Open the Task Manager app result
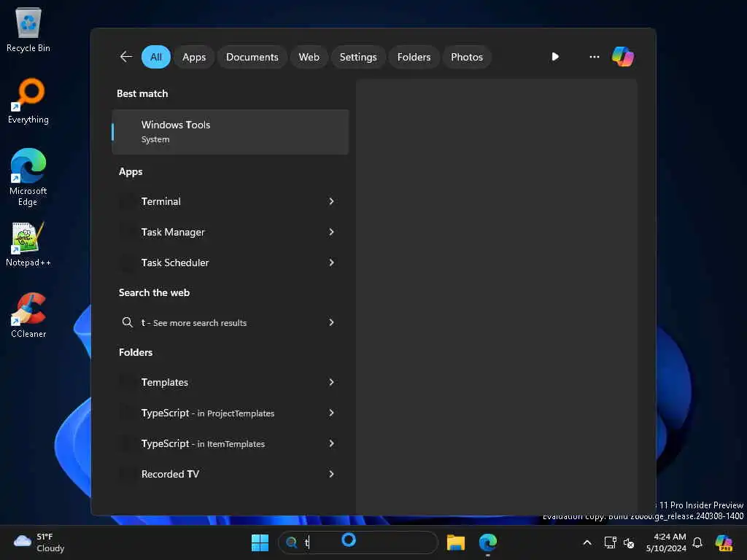 [230, 232]
